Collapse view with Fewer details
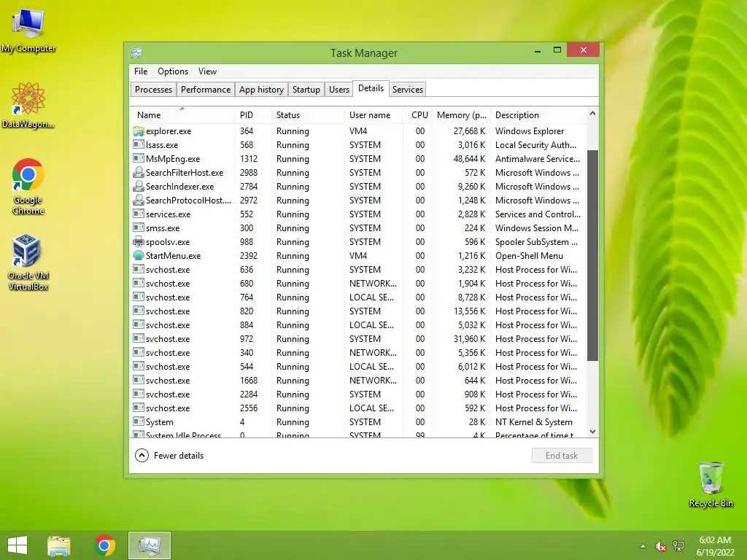747x560 pixels. [169, 456]
